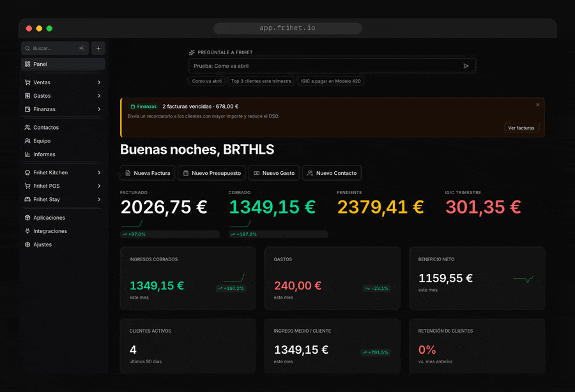Screen dimensions: 575x392
Task: Click the search magnifier icon in sidebar
Action: coord(27,49)
